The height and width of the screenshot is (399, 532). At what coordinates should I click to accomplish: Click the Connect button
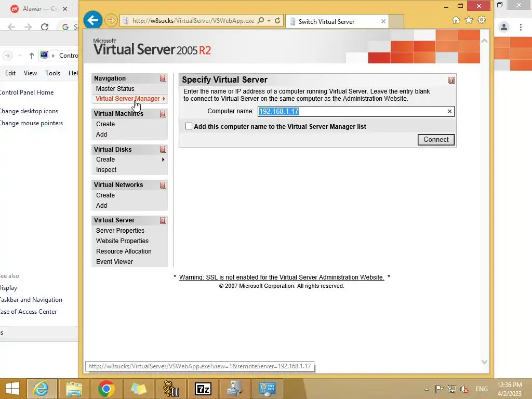point(436,140)
